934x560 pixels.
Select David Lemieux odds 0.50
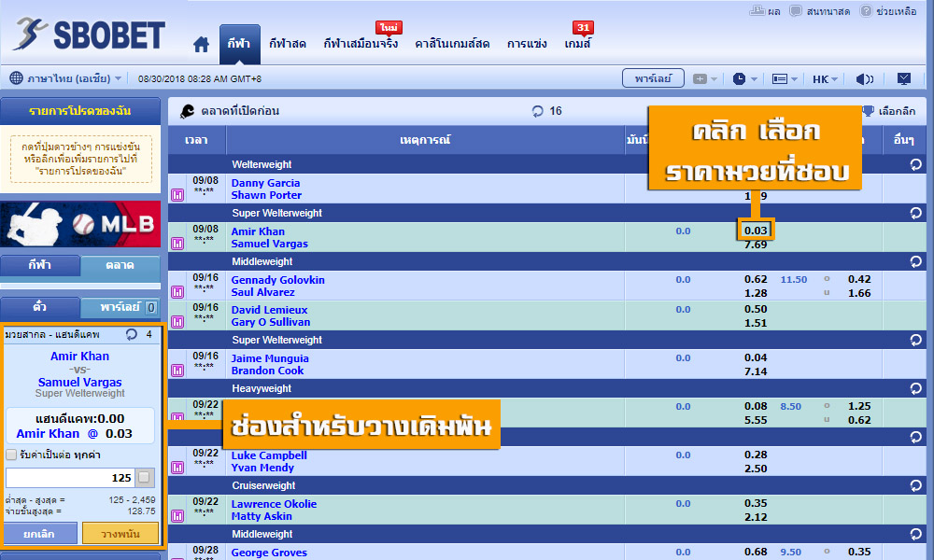click(756, 309)
